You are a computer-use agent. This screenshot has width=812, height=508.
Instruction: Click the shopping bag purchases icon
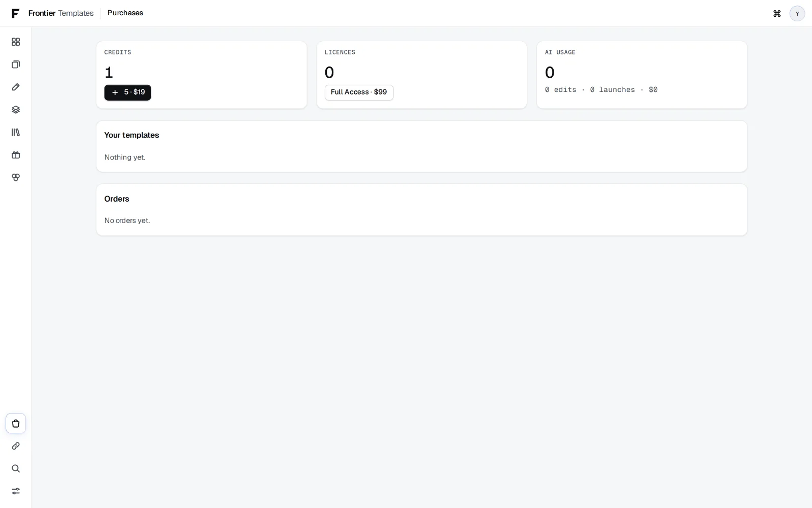(x=16, y=423)
